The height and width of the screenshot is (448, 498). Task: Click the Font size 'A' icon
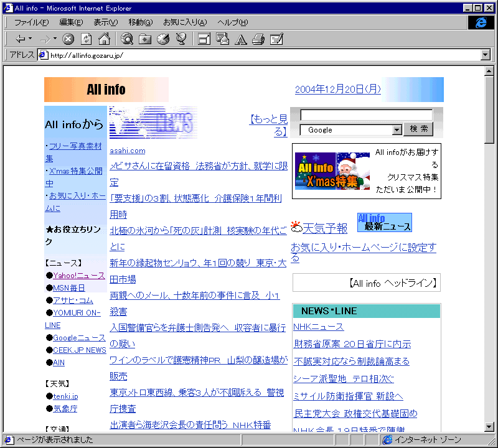[240, 39]
